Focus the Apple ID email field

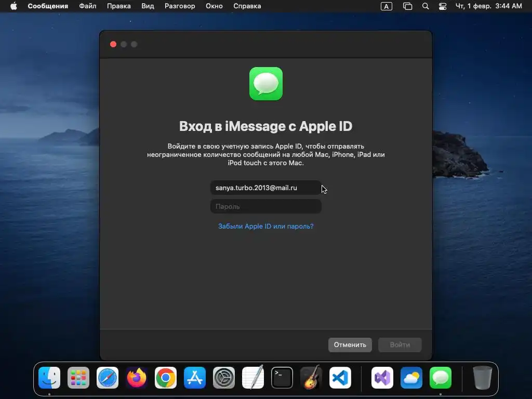(265, 188)
